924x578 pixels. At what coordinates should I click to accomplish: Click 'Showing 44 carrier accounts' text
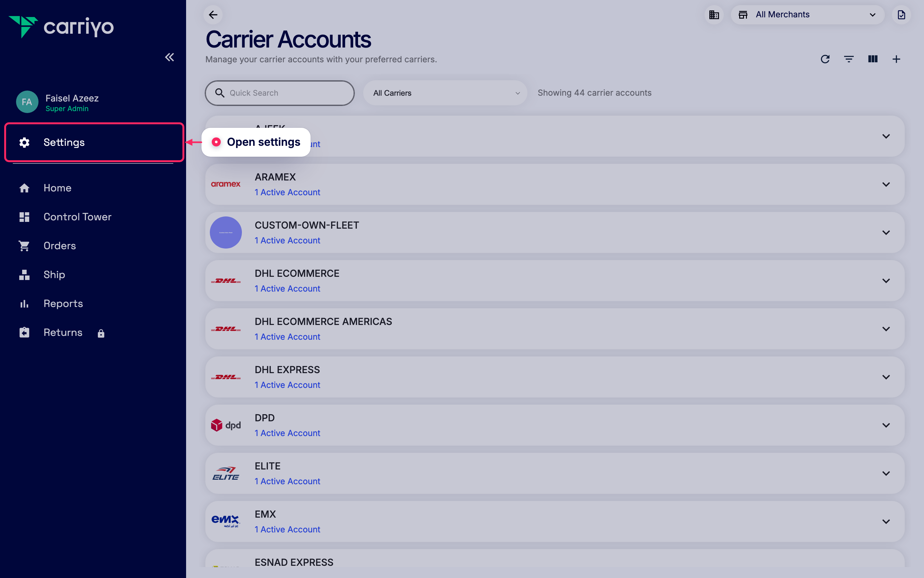pyautogui.click(x=595, y=93)
